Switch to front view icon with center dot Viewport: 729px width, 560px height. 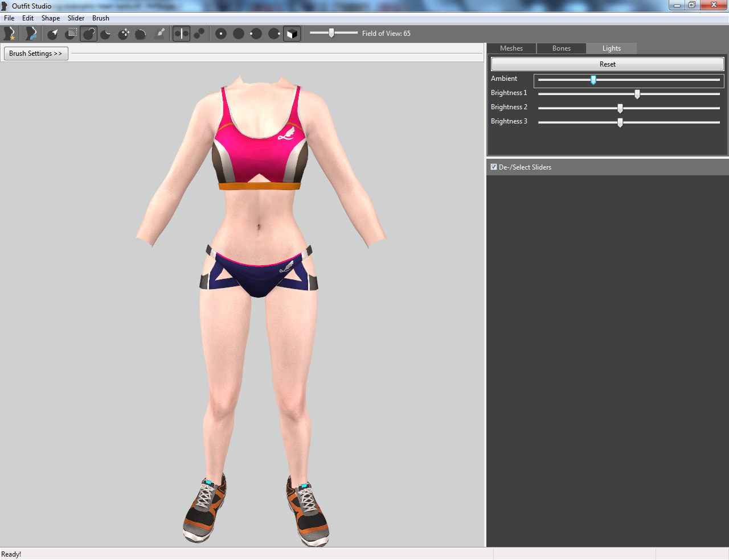point(221,34)
